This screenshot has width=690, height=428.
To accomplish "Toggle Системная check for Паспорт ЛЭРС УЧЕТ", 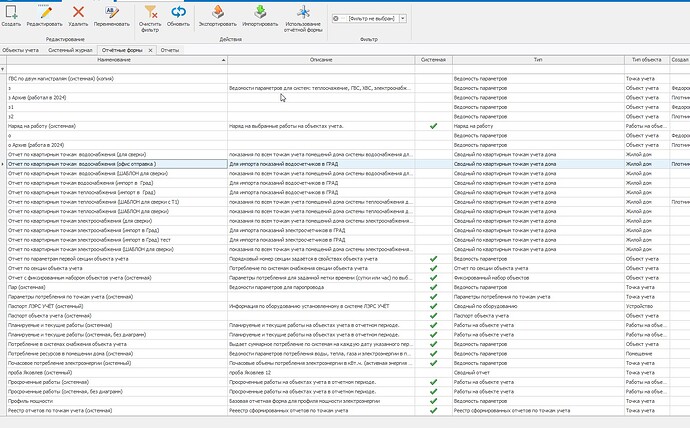I will click(433, 306).
